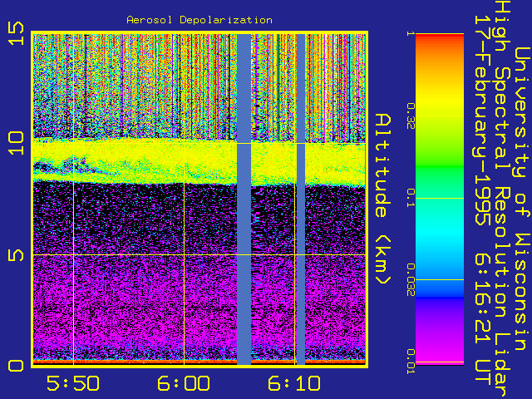Click the 'Aerosol Depolarization' plot title
The width and height of the screenshot is (532, 399).
click(x=199, y=20)
